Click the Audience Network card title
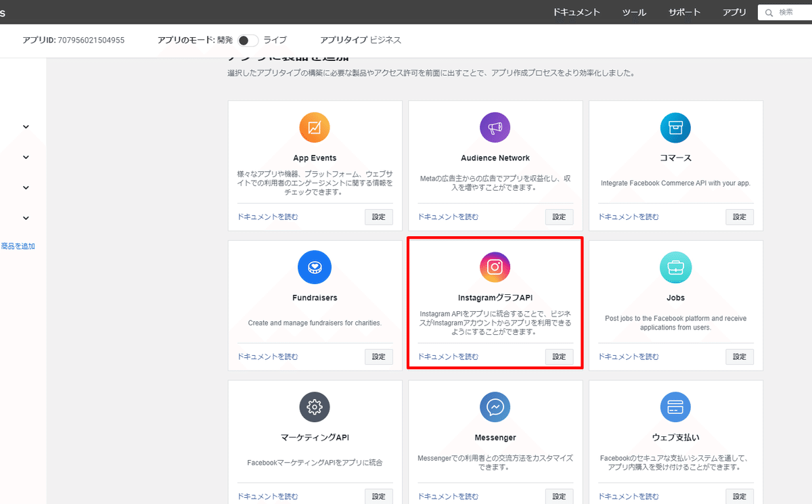 coord(495,158)
